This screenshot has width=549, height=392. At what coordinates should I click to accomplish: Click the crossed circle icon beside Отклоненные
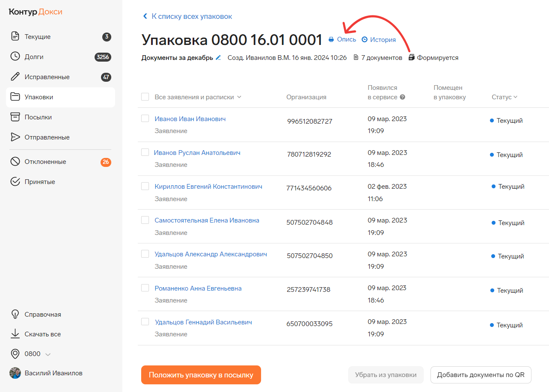coord(15,161)
